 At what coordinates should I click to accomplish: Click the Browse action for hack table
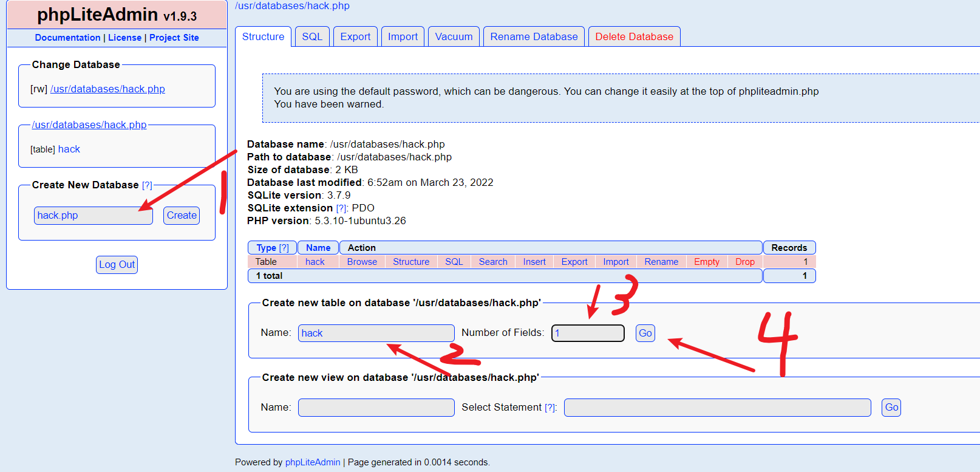point(362,262)
